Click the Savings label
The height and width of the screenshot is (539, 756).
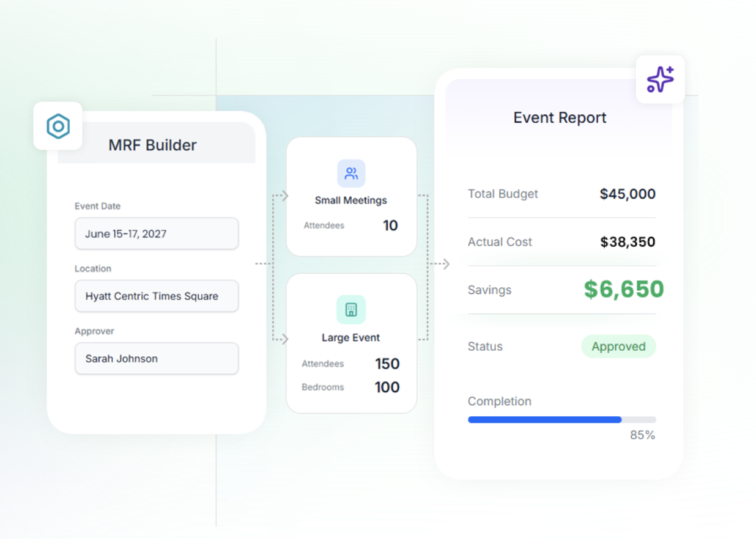click(x=489, y=290)
